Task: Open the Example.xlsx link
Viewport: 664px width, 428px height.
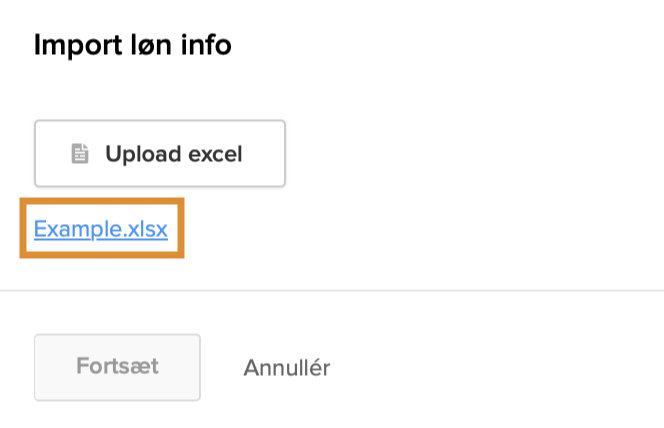Action: [x=101, y=229]
